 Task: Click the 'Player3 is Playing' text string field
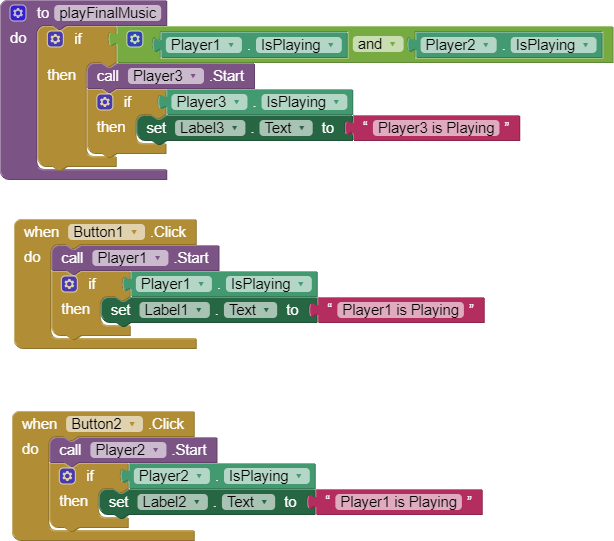coord(435,128)
